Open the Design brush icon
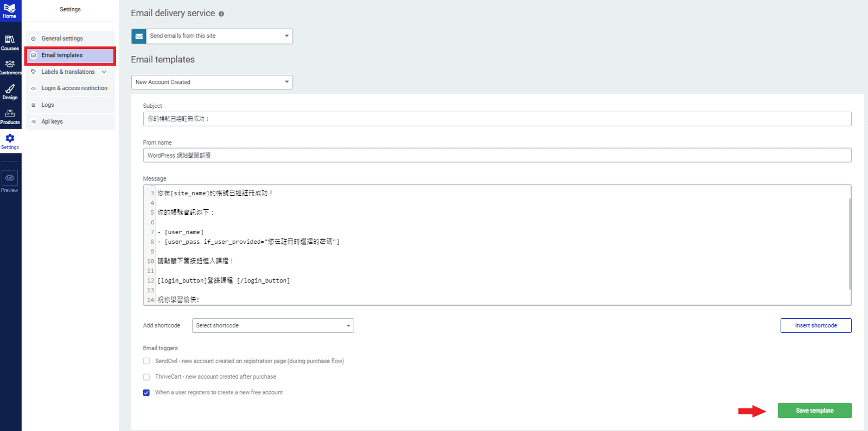The image size is (868, 431). [10, 89]
